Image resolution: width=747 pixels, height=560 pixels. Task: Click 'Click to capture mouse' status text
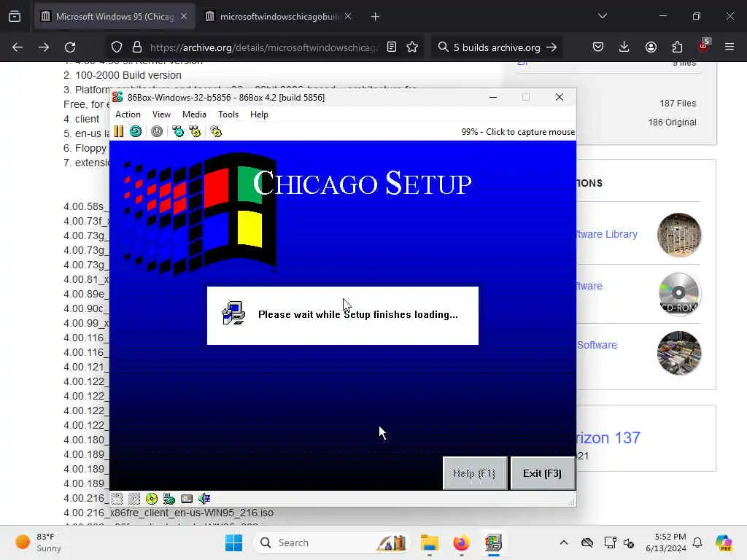pyautogui.click(x=530, y=132)
